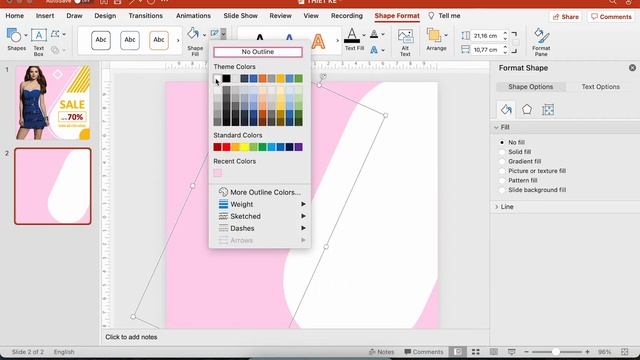Close the Format Shape pane
Screen dimensions: 640x360
632,68
